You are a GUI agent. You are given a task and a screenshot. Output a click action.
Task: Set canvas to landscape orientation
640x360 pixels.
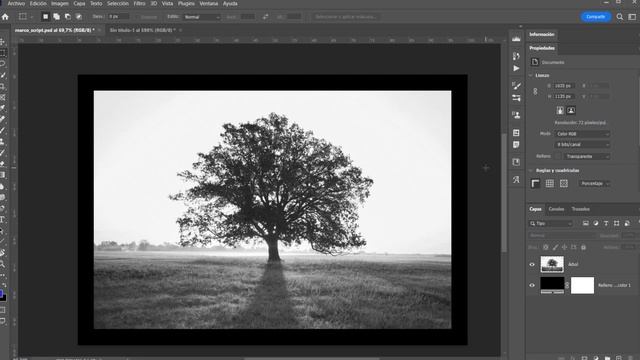pos(571,110)
